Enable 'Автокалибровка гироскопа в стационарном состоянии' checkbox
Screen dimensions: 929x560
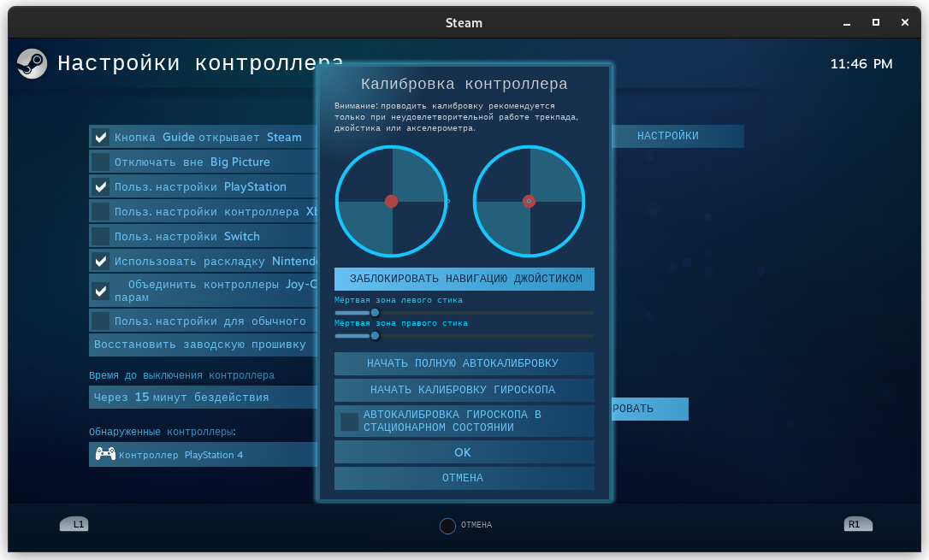pyautogui.click(x=349, y=421)
